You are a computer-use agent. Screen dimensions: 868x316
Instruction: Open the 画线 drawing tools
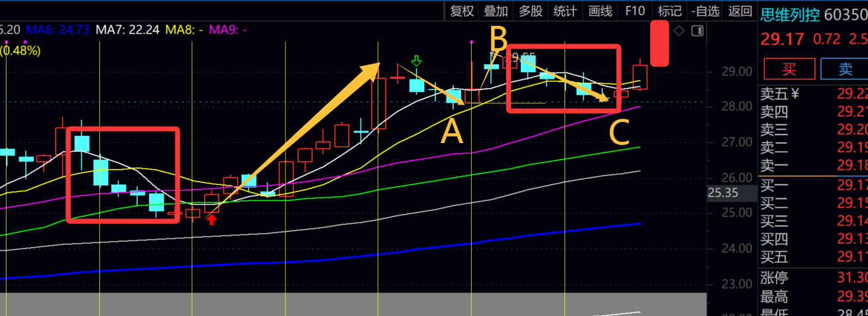600,11
